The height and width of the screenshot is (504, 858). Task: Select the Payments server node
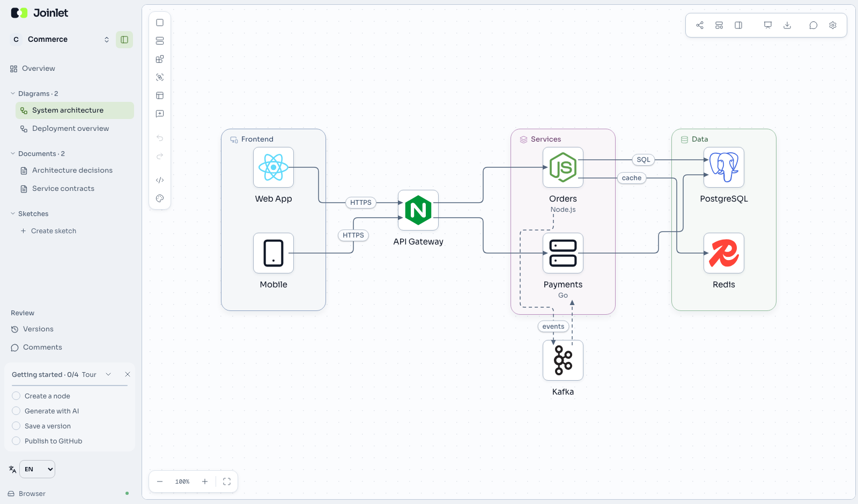563,253
